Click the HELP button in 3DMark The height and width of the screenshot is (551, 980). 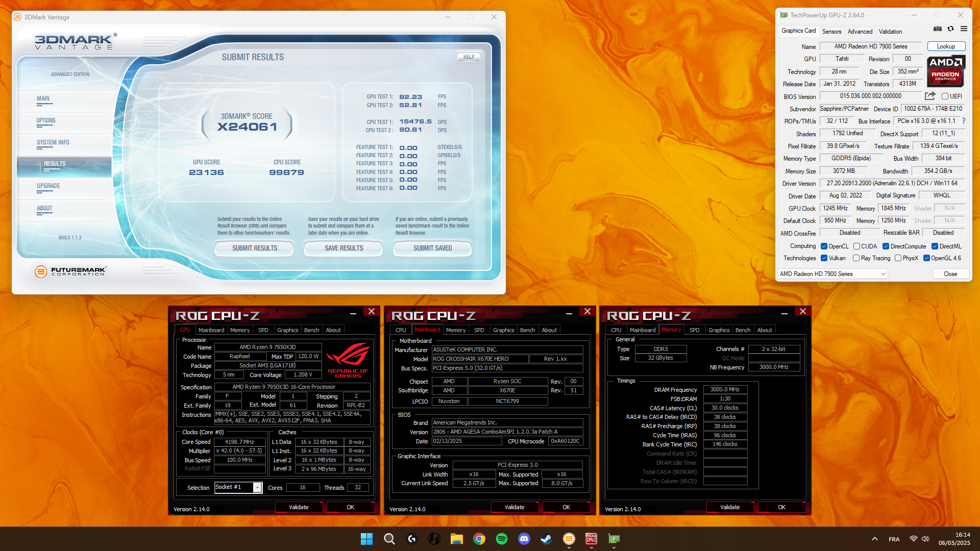pyautogui.click(x=469, y=57)
